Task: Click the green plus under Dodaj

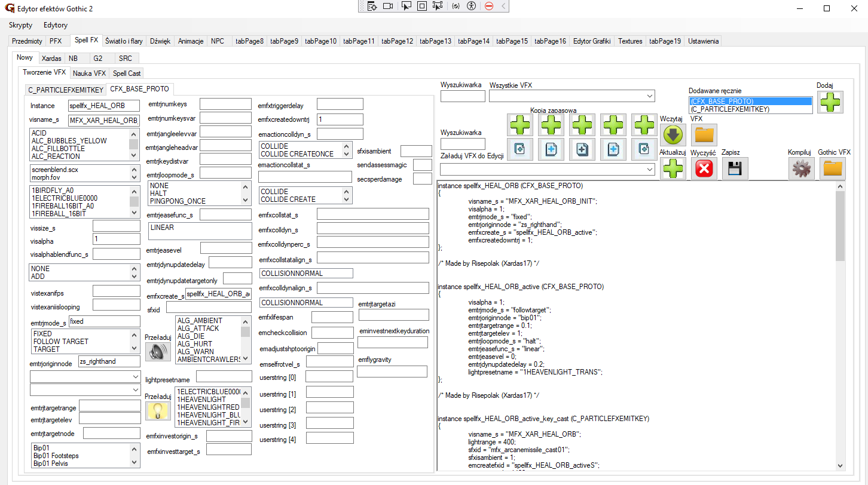Action: point(830,102)
